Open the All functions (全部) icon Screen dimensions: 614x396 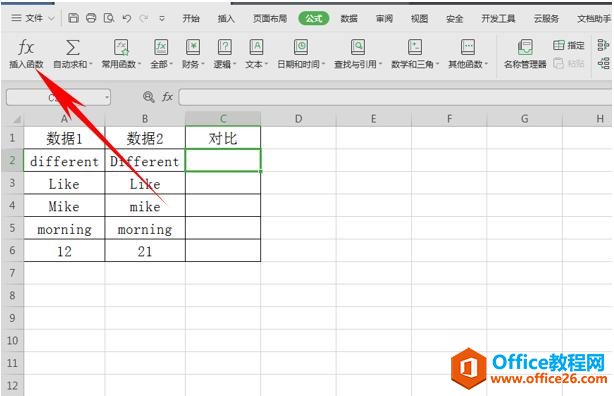coord(161,47)
